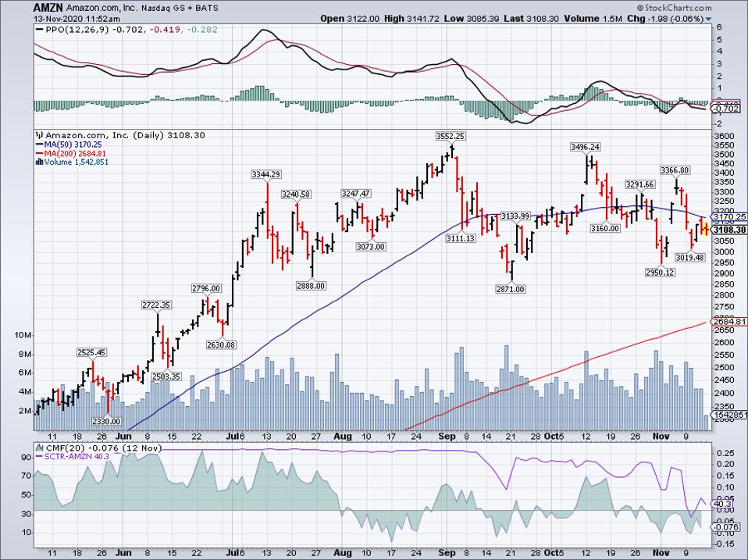Click the -0.702 PPO tag on right axis
The width and height of the screenshot is (748, 560).
726,109
